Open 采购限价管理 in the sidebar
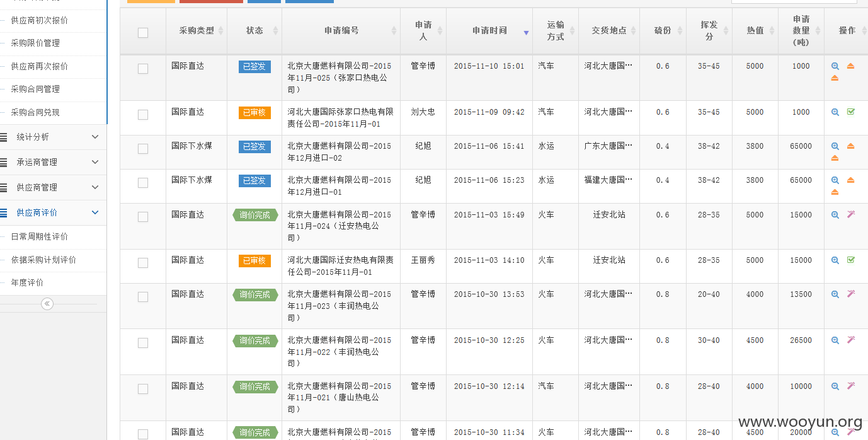 point(35,43)
